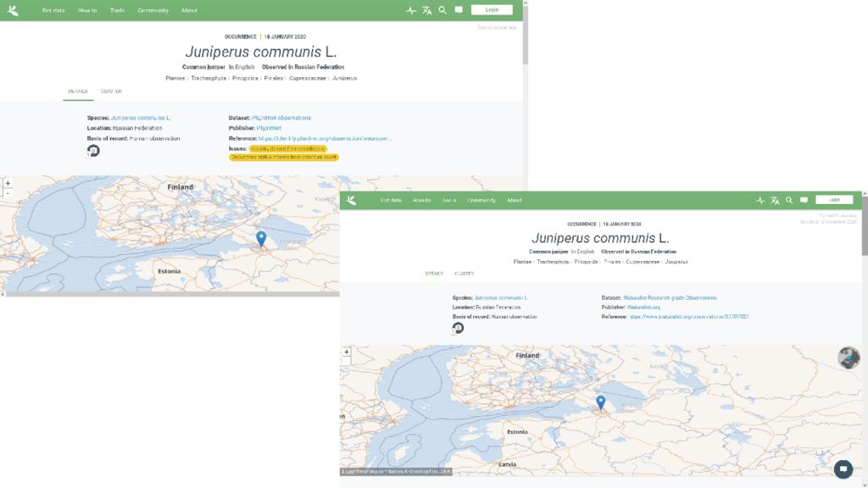Viewport: 868px width, 488px height.
Task: Open species link Juniperus communis L. on PlantNet page
Action: coord(142,118)
